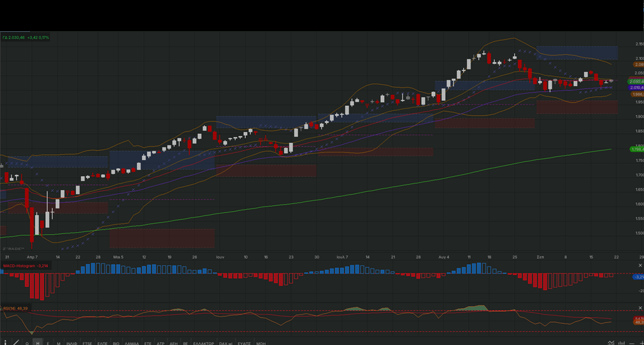
Task: Click the blue MACD value tag
Action: [x=638, y=277]
